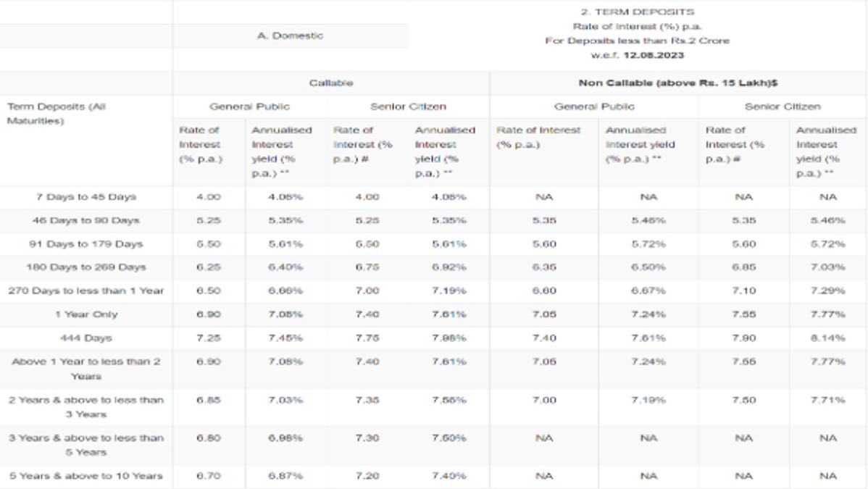Viewport: 868px width, 489px height.
Task: Click 6.40% in the 180 Days row
Action: point(285,267)
